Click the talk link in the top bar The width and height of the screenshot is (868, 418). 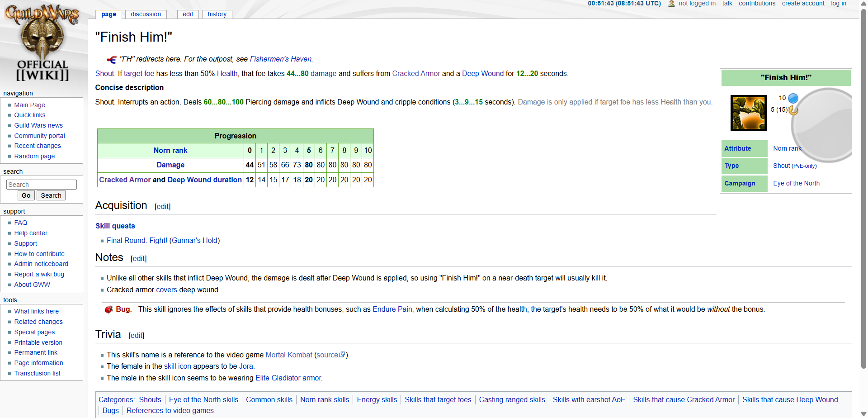point(727,4)
